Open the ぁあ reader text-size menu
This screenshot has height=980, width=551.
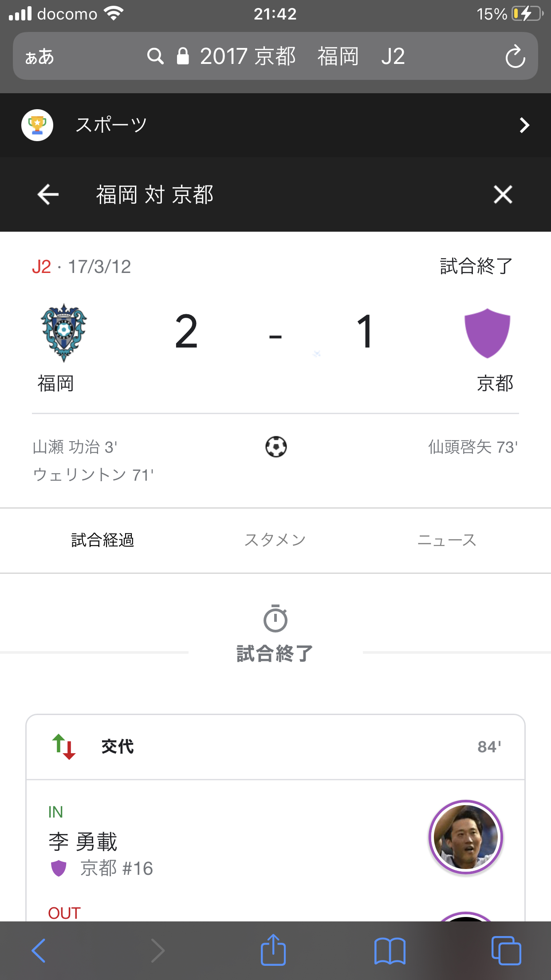tap(39, 57)
